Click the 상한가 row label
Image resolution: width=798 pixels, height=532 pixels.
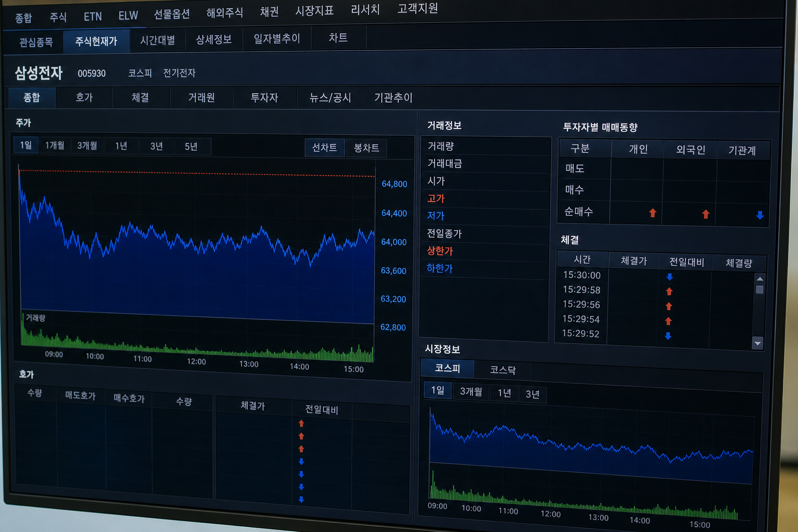440,251
